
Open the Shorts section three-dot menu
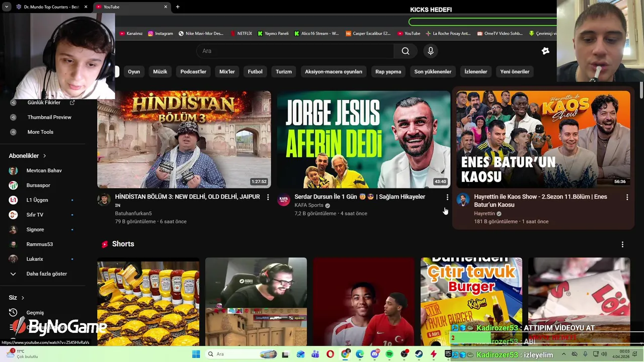pyautogui.click(x=622, y=244)
